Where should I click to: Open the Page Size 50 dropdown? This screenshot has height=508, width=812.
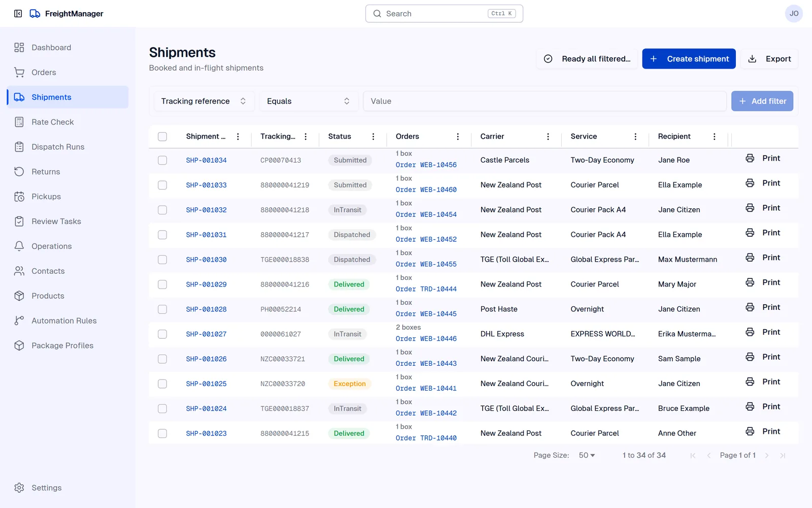[587, 455]
